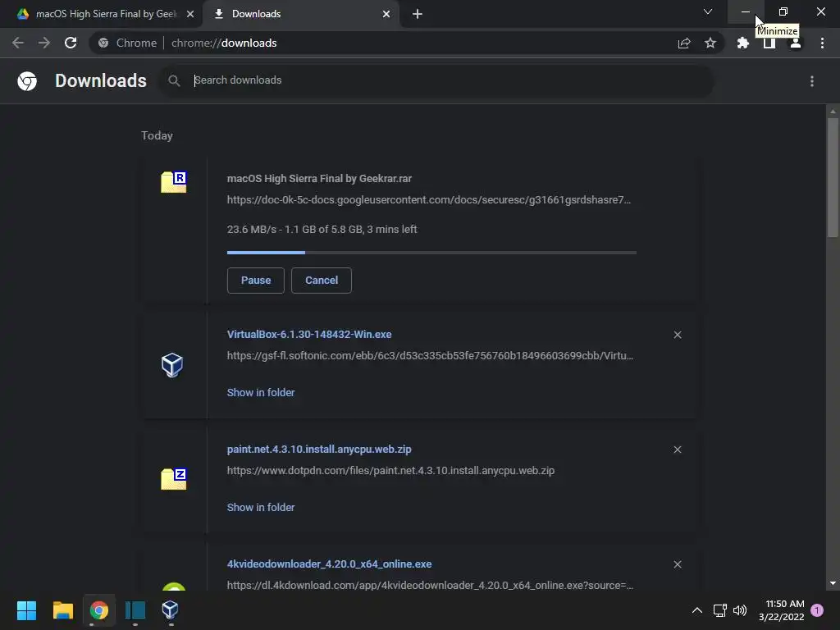Open the volume tray icon
840x630 pixels.
pyautogui.click(x=740, y=610)
